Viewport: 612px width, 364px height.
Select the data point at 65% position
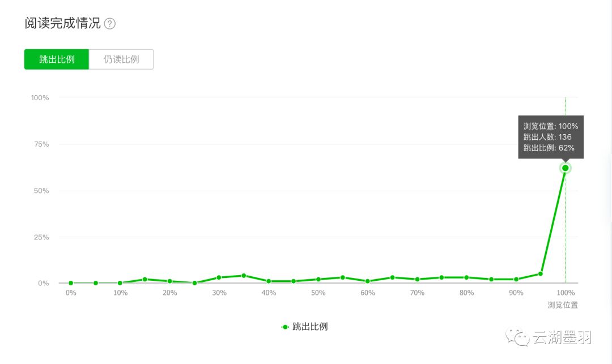point(392,277)
